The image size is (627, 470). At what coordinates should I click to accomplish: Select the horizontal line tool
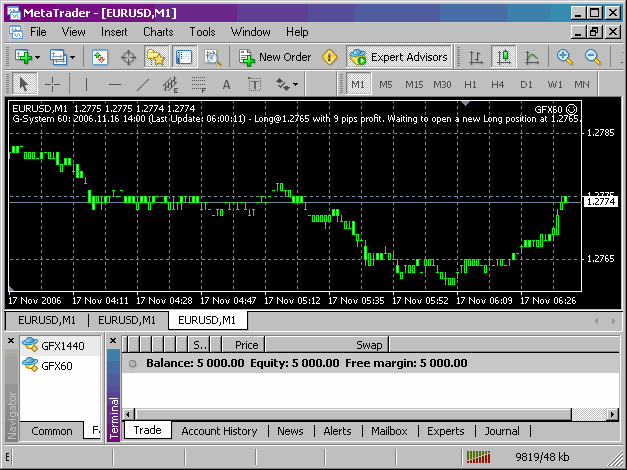click(115, 84)
